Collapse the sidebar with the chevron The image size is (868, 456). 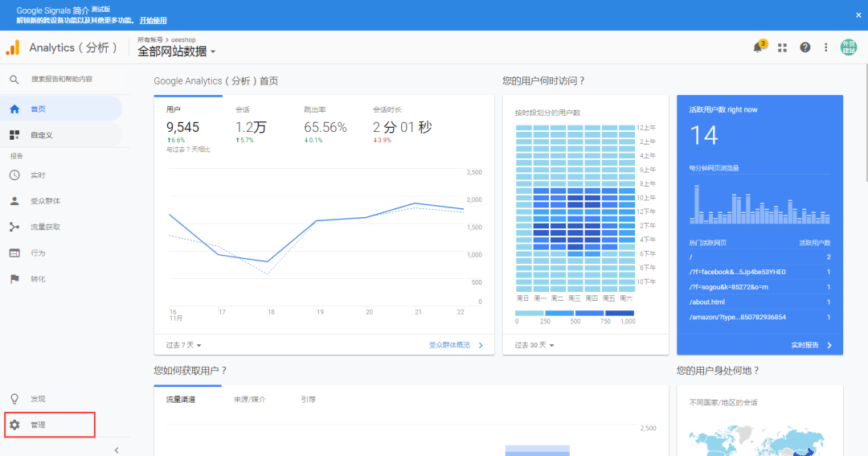(117, 450)
